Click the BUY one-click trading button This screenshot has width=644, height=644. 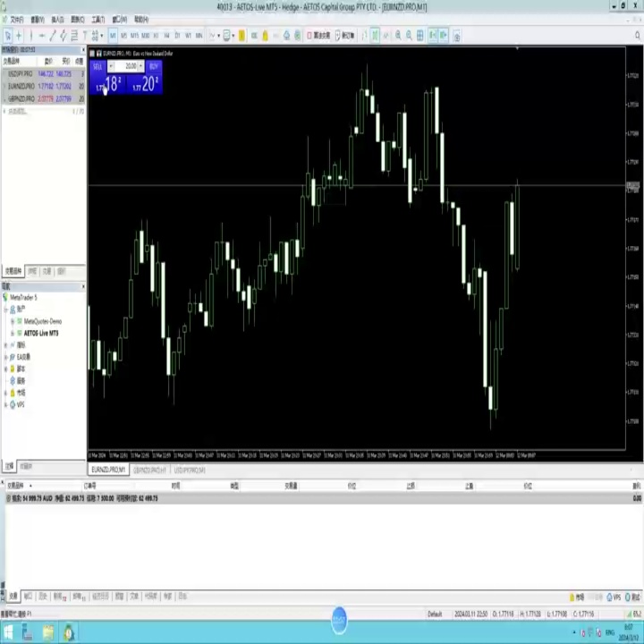coord(154,66)
